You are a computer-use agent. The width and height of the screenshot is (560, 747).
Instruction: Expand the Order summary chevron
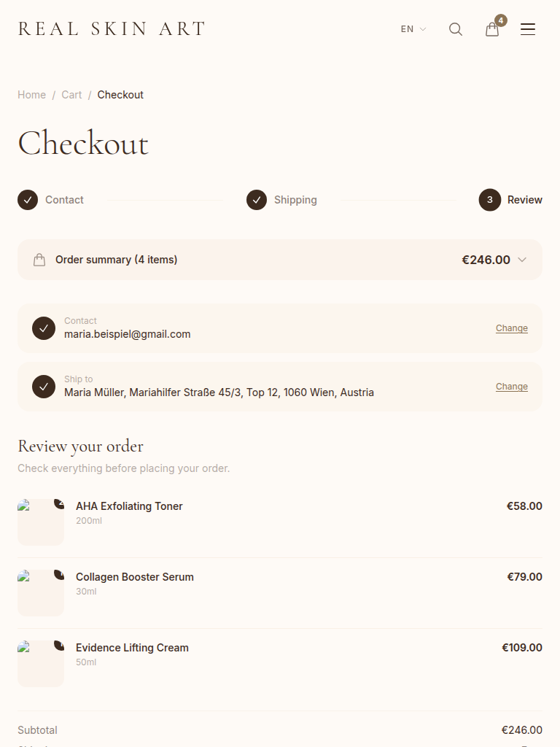click(x=522, y=260)
